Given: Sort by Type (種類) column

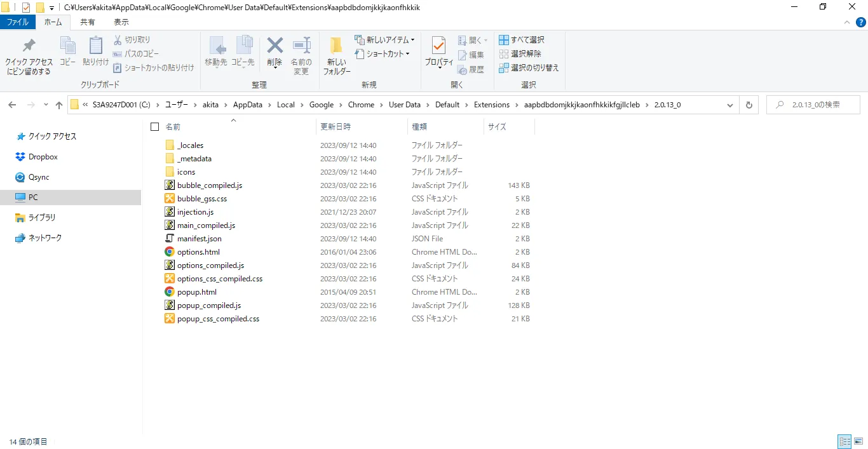Looking at the screenshot, I should click(419, 127).
